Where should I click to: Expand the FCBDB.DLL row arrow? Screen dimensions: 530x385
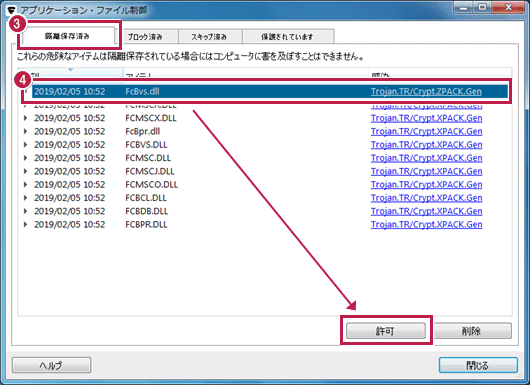pos(25,211)
